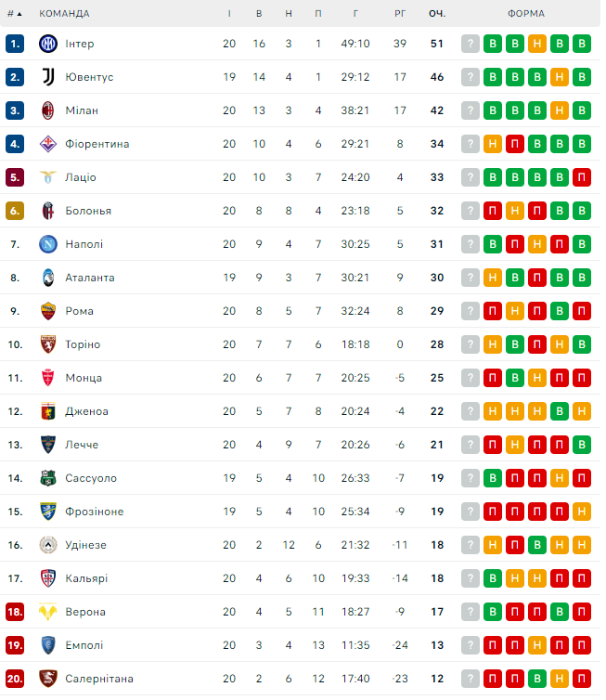Viewport: 606px width, 700px height.
Task: Click the Milan club crest
Action: click(x=48, y=110)
